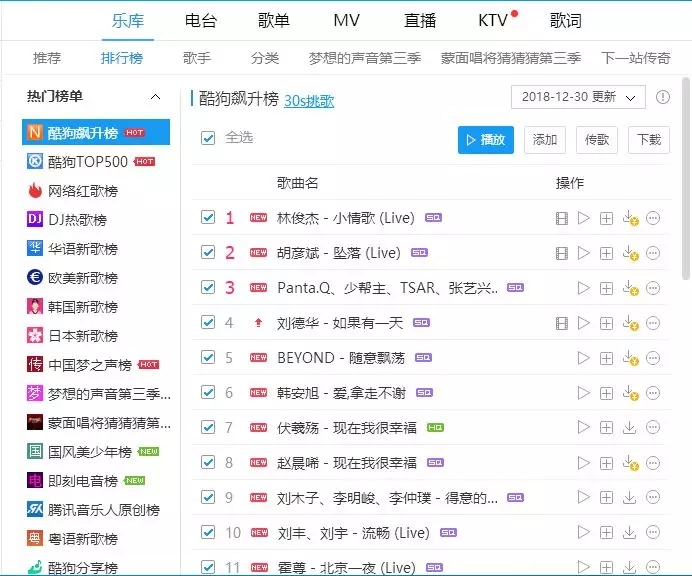
Task: Open 国风美少年榜 chart
Action: 96,452
